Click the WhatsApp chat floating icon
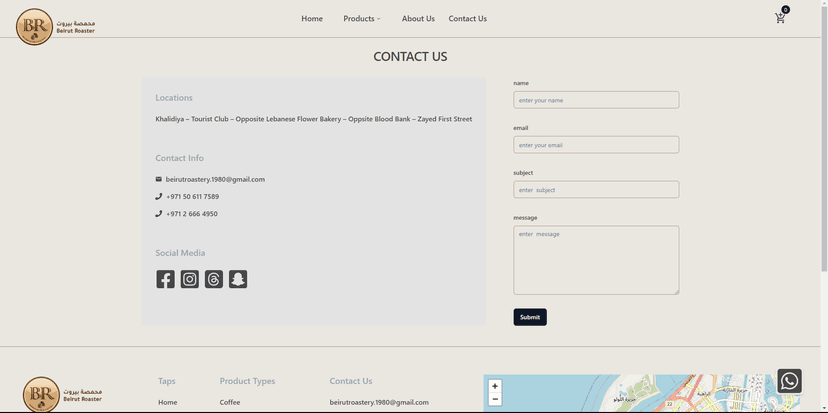Screen dimensions: 828x413 pos(789,381)
